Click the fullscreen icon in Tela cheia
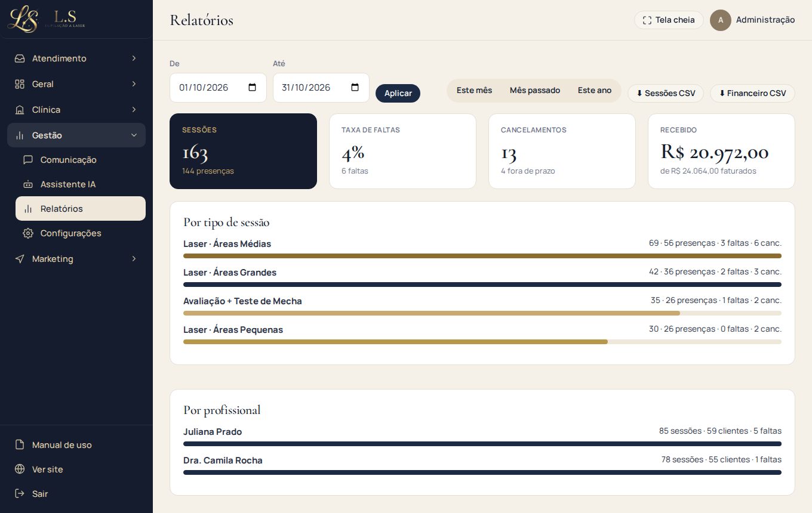The width and height of the screenshot is (812, 513). pyautogui.click(x=647, y=20)
